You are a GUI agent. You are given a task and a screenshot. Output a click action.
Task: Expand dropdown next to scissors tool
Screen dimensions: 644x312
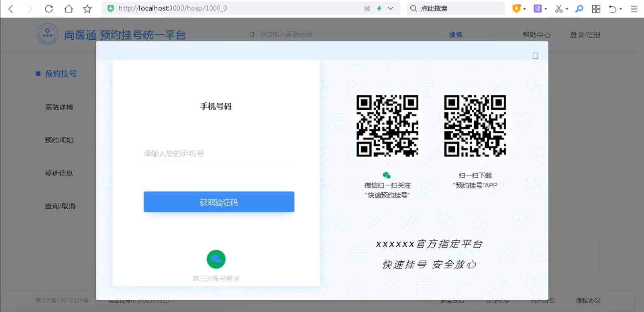point(567,9)
